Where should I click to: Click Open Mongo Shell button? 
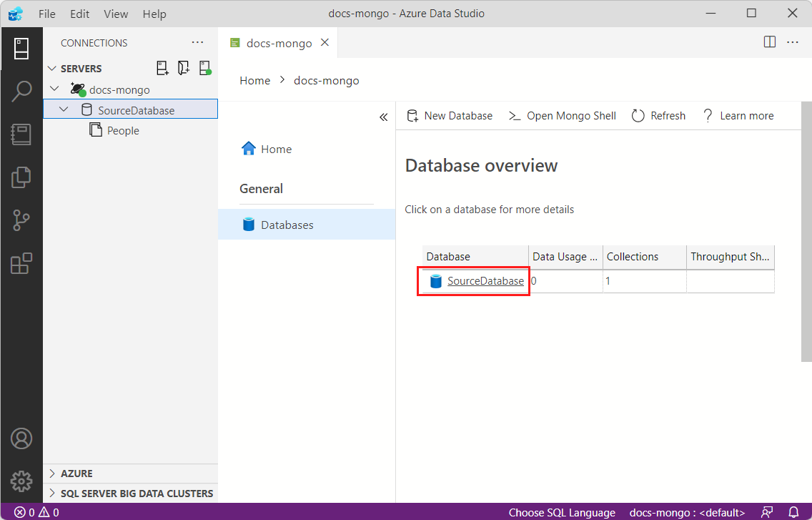click(562, 116)
